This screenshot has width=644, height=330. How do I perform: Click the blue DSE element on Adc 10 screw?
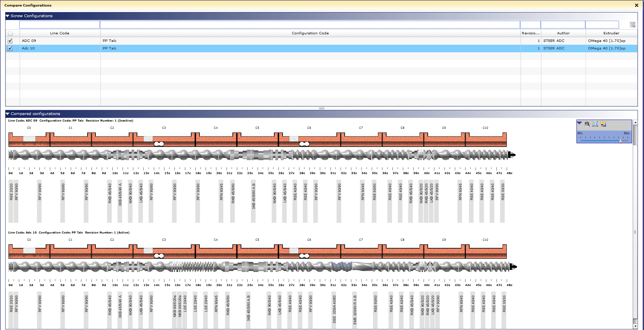coord(342,266)
